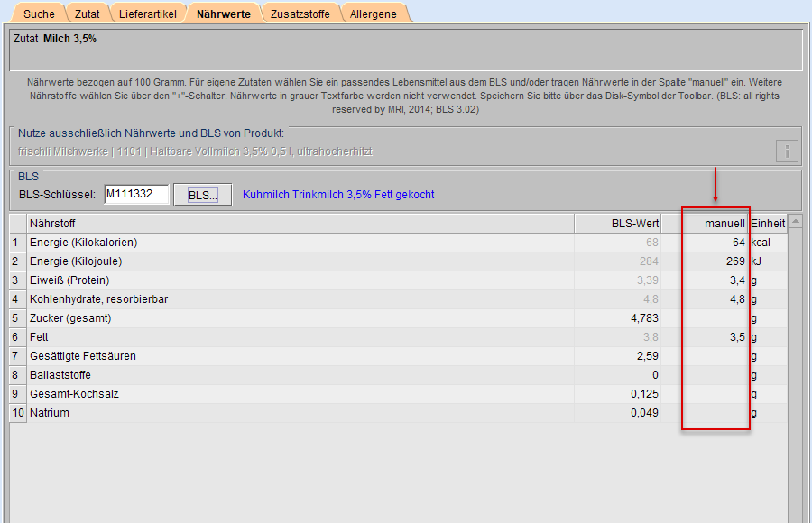Click the BLS-Wert column header

pos(617,224)
